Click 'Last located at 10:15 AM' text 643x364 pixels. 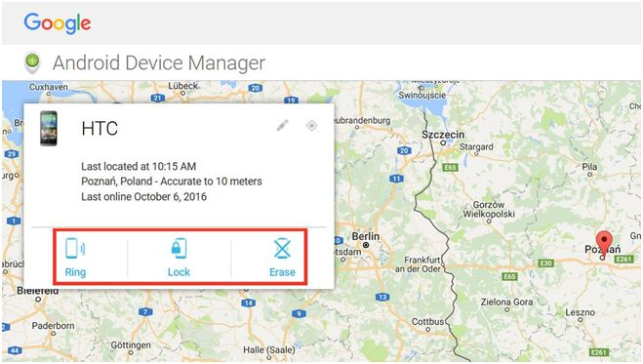(x=139, y=167)
